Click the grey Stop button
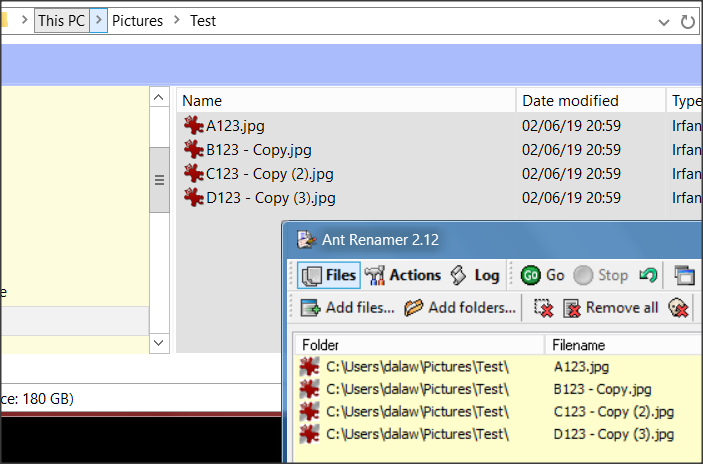 (x=601, y=275)
